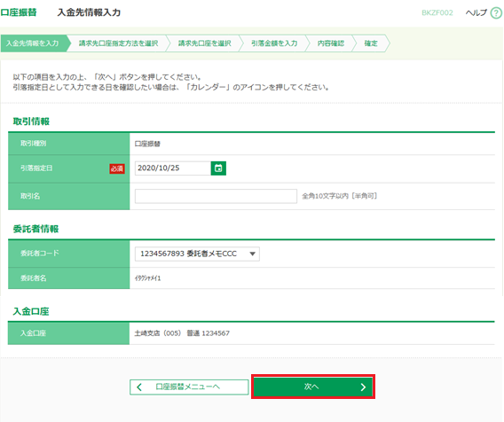Go to 内容確認 step

coord(331,43)
